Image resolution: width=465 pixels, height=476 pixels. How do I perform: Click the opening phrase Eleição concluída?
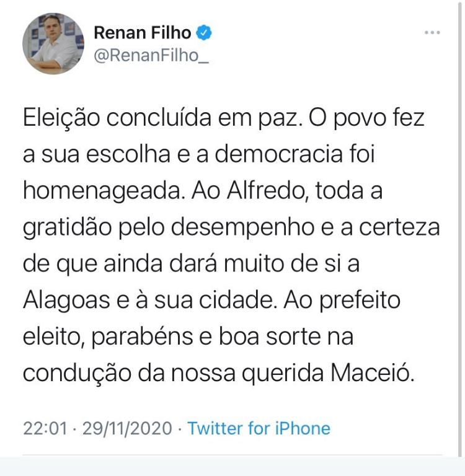coord(117,118)
